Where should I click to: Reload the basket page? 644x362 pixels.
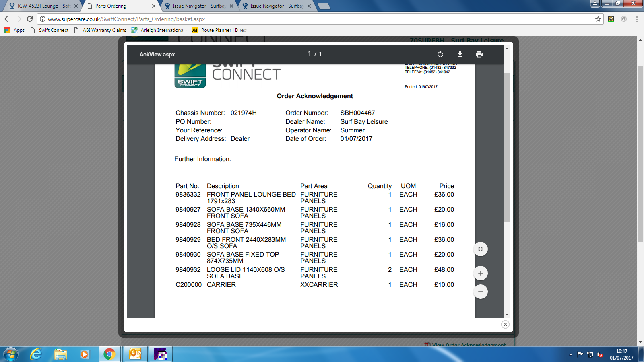click(30, 19)
